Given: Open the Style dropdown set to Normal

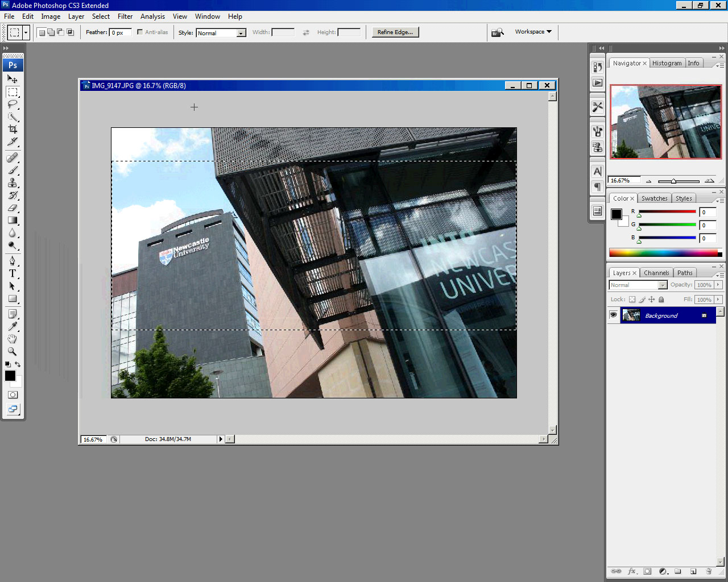Looking at the screenshot, I should [221, 33].
